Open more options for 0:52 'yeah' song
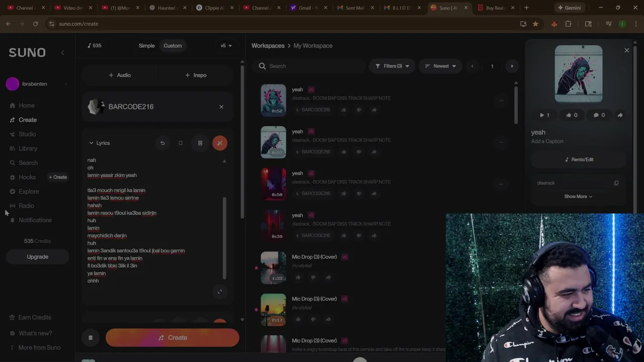The width and height of the screenshot is (644, 362). [x=501, y=101]
